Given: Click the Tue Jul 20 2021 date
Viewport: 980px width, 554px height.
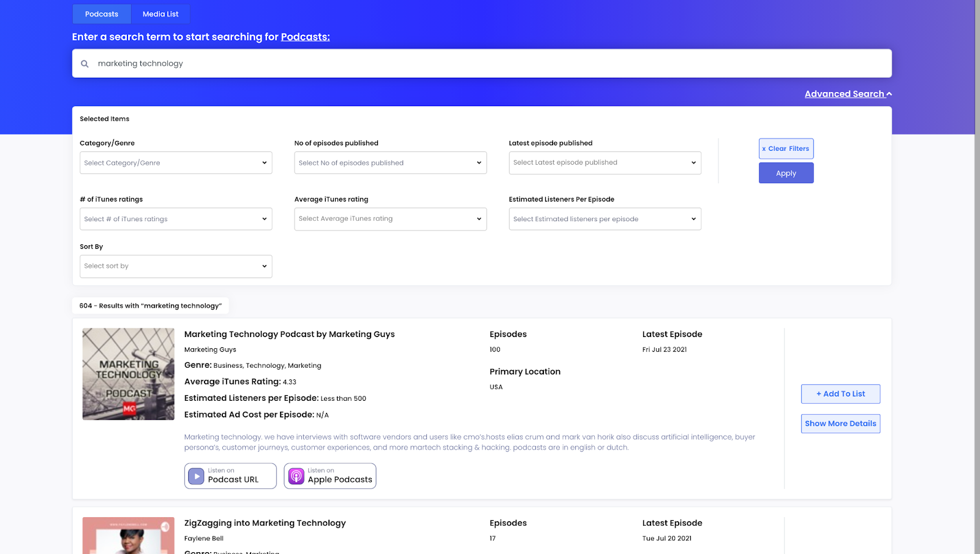Looking at the screenshot, I should [x=667, y=539].
